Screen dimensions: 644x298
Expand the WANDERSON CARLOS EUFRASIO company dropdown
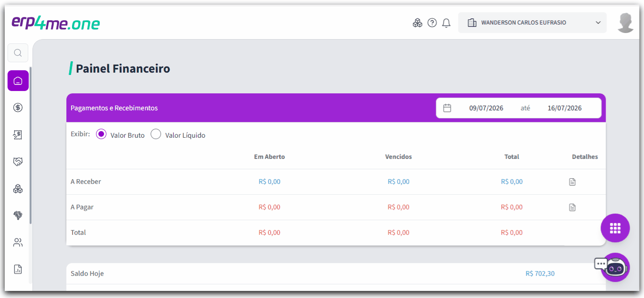[532, 23]
